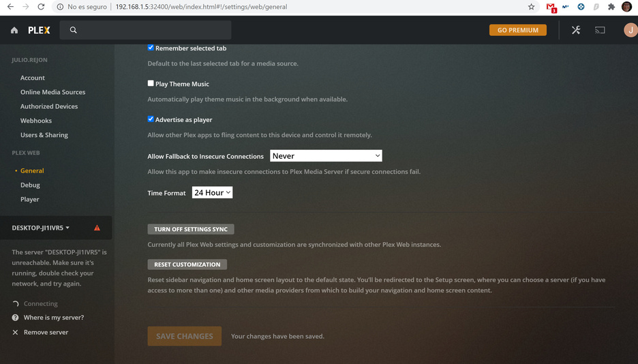The height and width of the screenshot is (364, 638).
Task: Go to Plex home via house icon
Action: (x=14, y=30)
